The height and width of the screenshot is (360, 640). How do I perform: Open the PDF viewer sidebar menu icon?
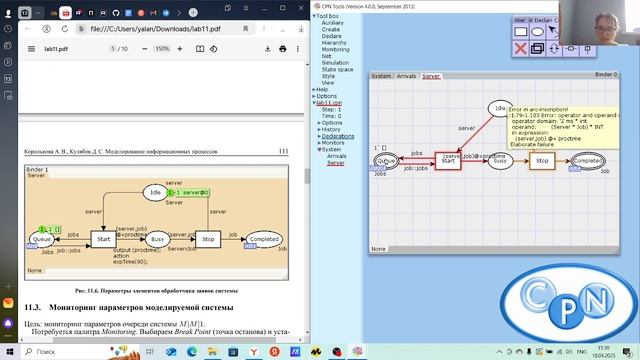(x=31, y=49)
